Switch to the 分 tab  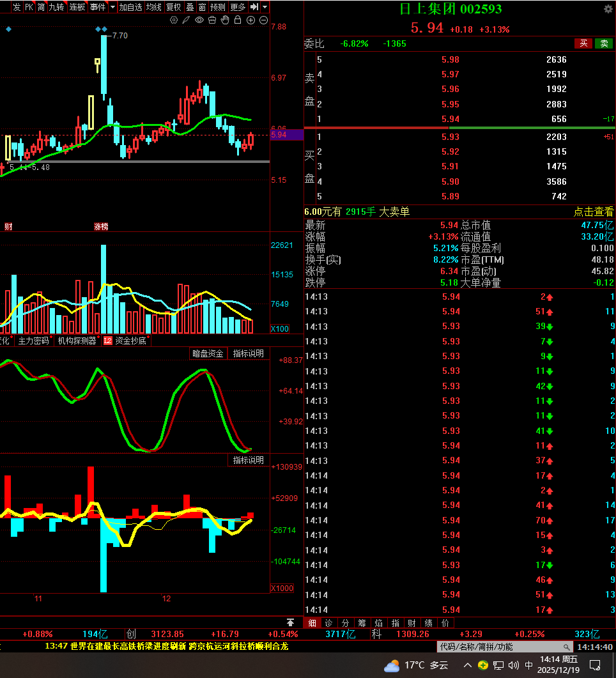tap(345, 622)
